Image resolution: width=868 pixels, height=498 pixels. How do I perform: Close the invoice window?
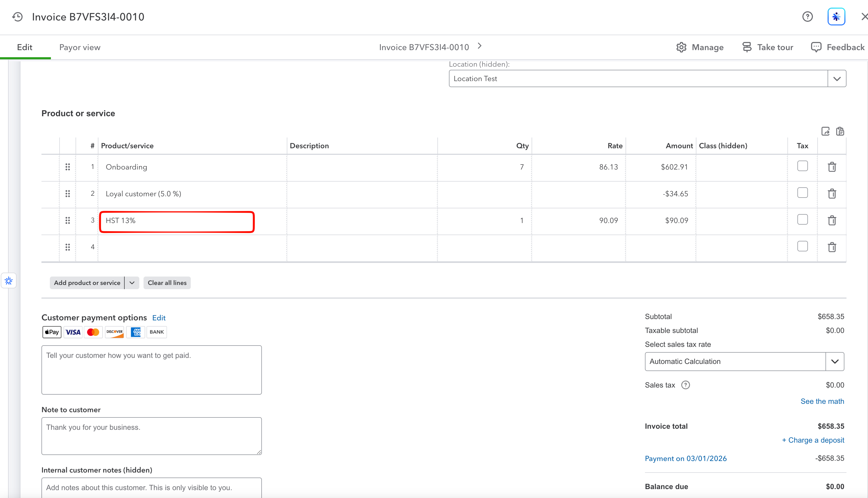(x=864, y=17)
